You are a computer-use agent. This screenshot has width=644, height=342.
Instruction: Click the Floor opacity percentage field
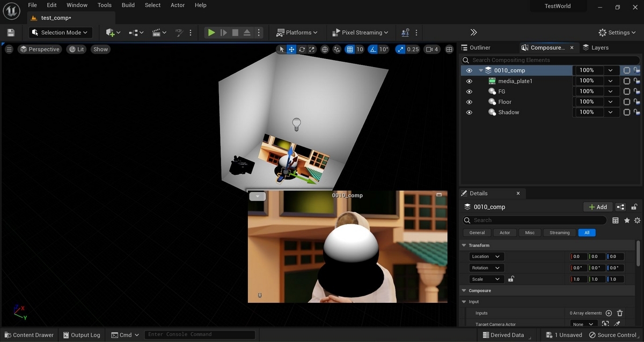tap(588, 102)
